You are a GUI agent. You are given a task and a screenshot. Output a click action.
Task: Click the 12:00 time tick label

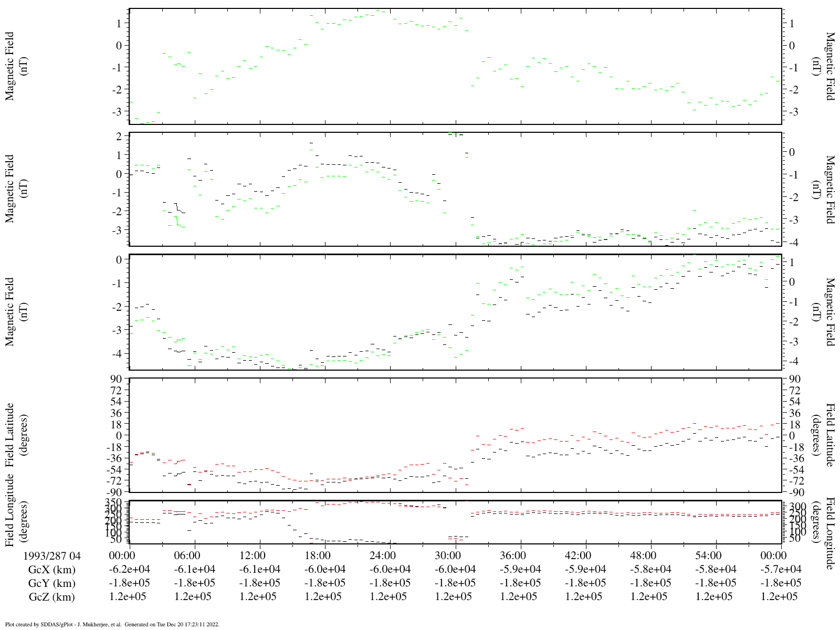[x=253, y=555]
